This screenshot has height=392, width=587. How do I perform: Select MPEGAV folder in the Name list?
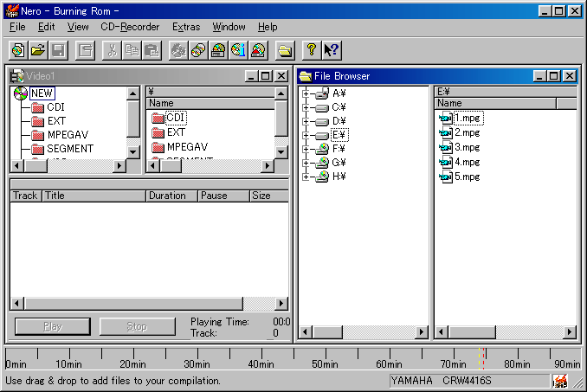pyautogui.click(x=187, y=147)
